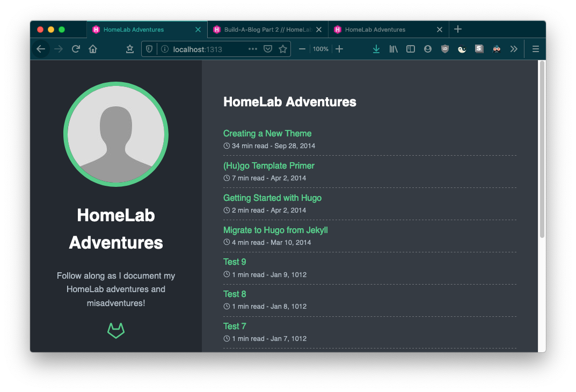Screen dimensions: 576x392
Task: Zoom in using the plus button
Action: 339,49
